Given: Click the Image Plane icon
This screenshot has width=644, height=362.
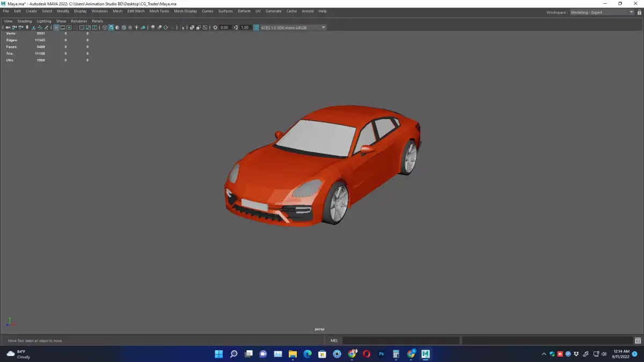Looking at the screenshot, I should click(x=33, y=27).
